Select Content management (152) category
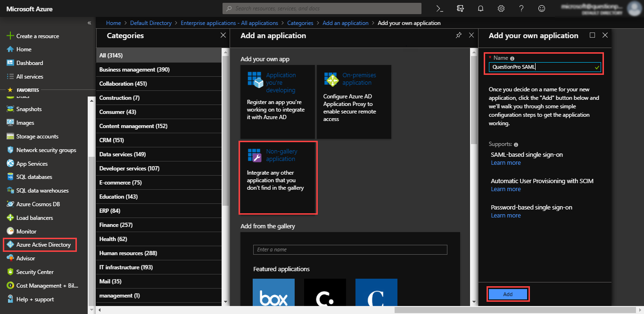 tap(159, 126)
